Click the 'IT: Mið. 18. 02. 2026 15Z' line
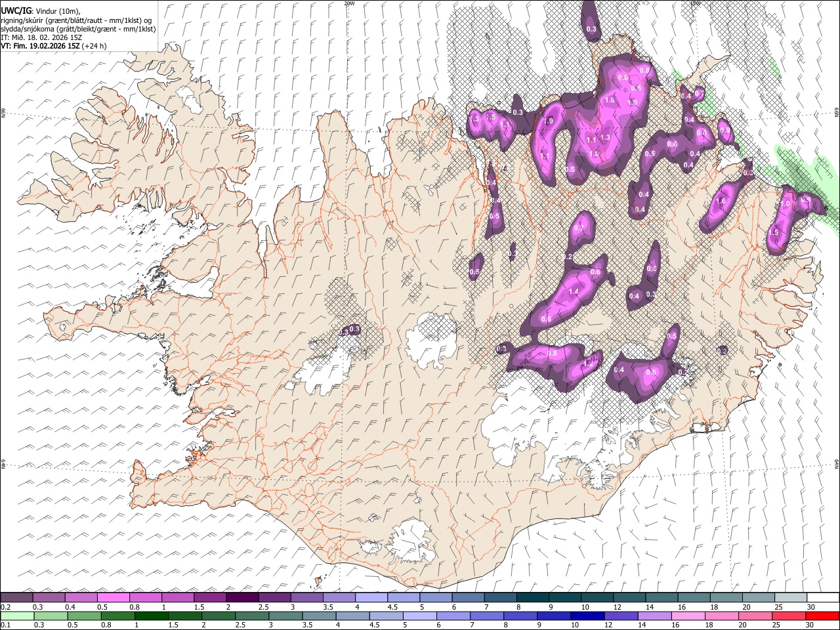Viewport: 840px width, 630px height. coord(41,37)
